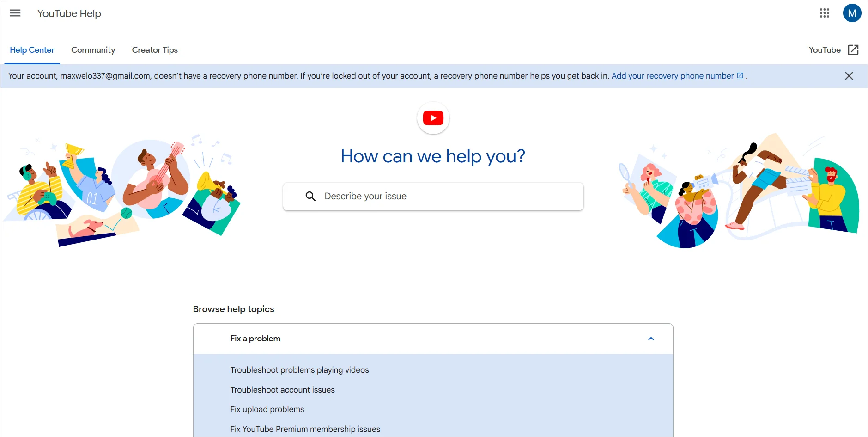Open Fix upload problems article

click(267, 409)
